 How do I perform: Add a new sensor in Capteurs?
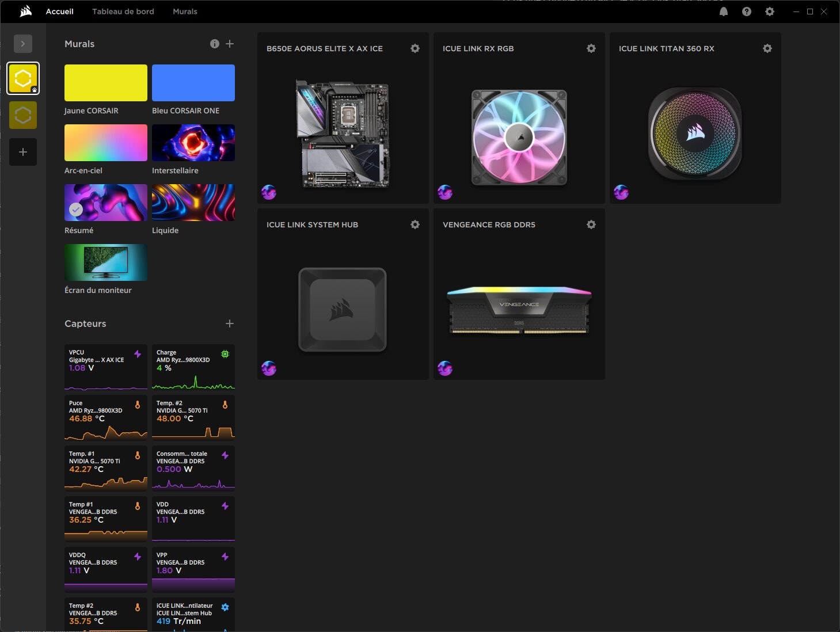pyautogui.click(x=230, y=323)
